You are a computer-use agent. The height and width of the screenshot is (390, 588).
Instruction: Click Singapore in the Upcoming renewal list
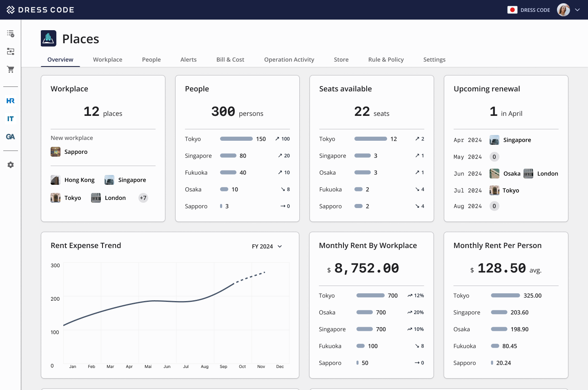point(517,140)
